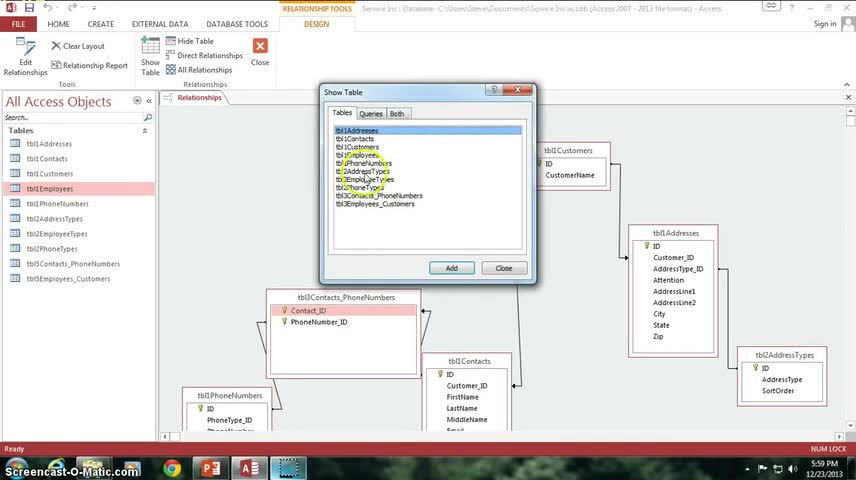Switch to Both tab in Show Table
856x480 pixels.
pyautogui.click(x=397, y=114)
